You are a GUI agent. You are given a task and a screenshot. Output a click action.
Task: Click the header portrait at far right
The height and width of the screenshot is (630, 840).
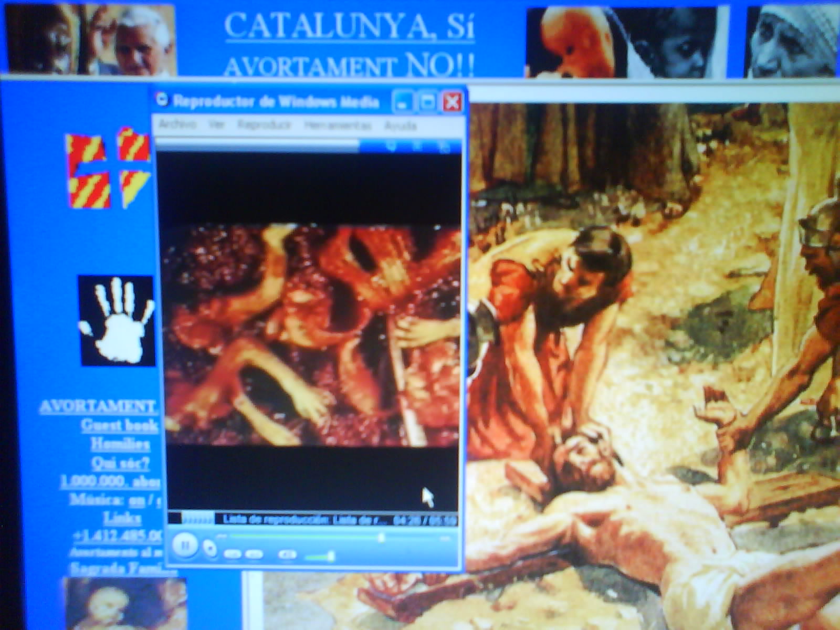tap(792, 42)
